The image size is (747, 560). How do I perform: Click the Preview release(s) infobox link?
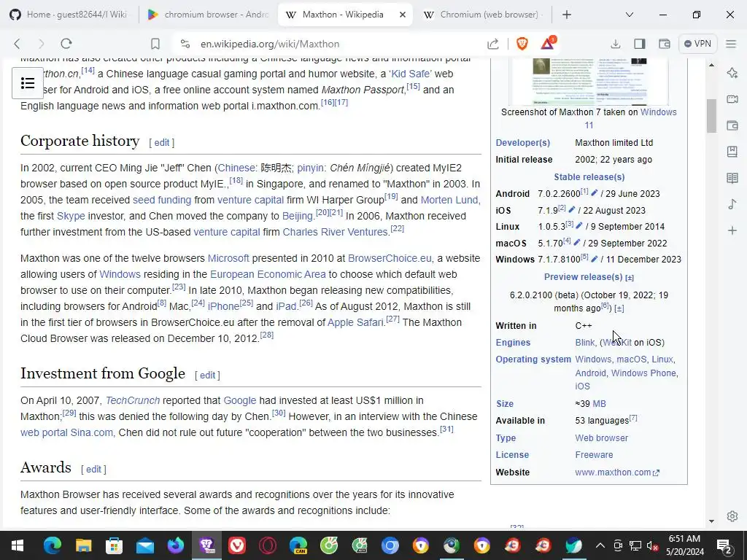tap(583, 276)
